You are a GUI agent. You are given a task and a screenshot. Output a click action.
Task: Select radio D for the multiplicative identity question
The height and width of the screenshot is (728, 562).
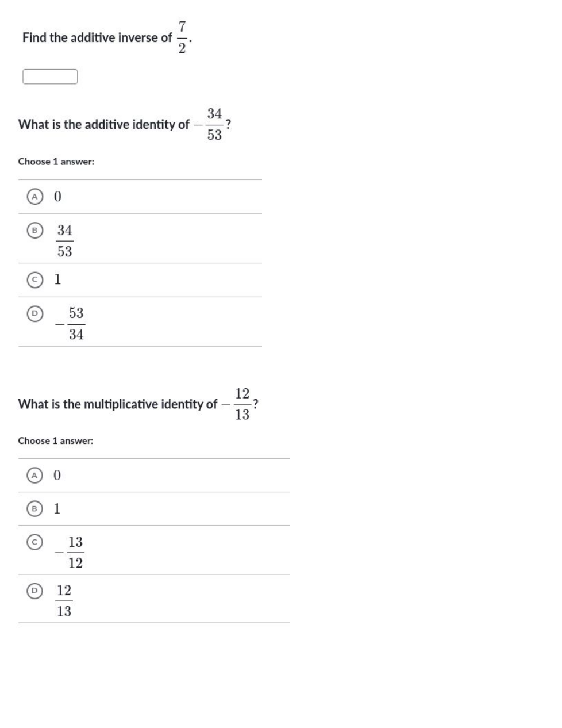[35, 591]
